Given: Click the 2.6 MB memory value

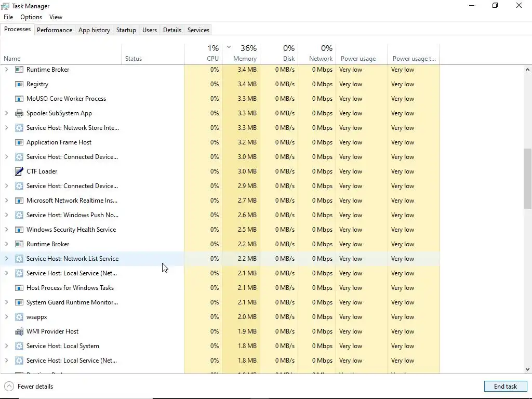Looking at the screenshot, I should click(x=247, y=215).
